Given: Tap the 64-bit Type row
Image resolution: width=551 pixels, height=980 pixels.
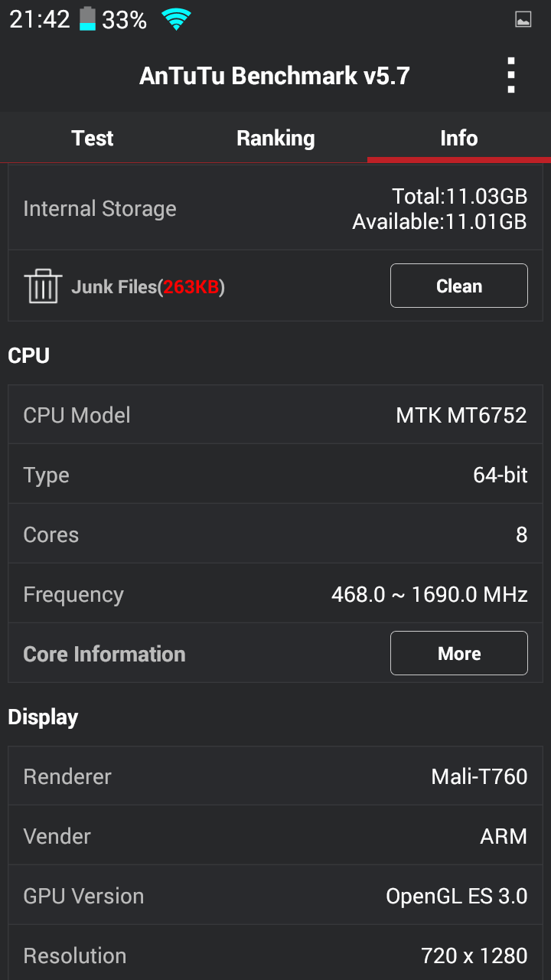Looking at the screenshot, I should [x=275, y=475].
